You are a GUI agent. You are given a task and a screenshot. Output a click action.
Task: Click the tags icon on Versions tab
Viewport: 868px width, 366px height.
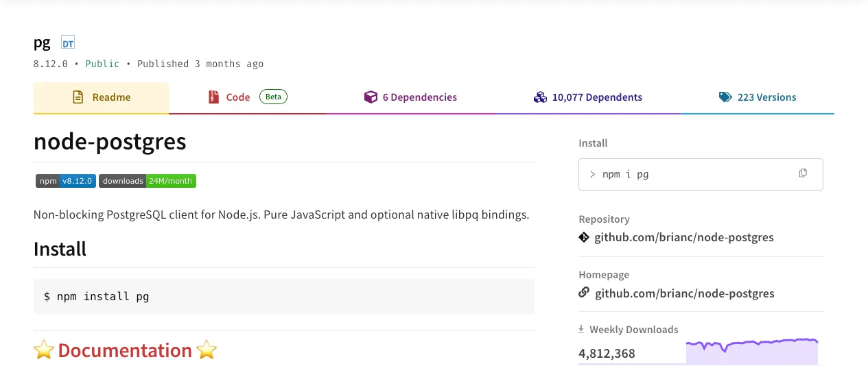pyautogui.click(x=725, y=97)
